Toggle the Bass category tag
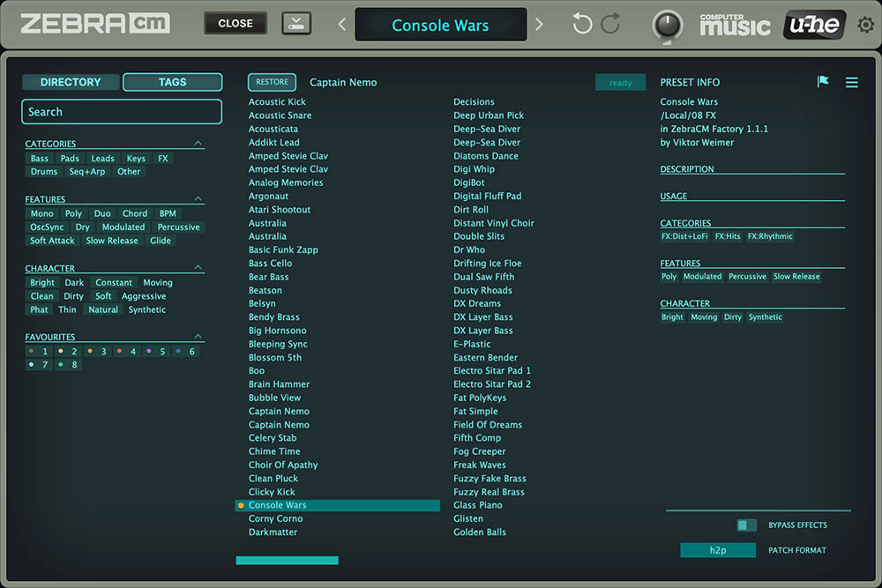Screen dimensions: 882x588 40,159
